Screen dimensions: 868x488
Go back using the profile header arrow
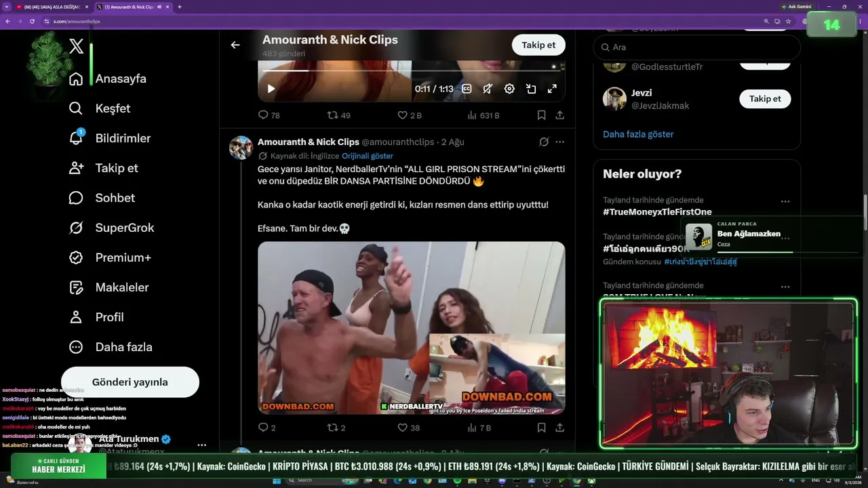point(235,45)
